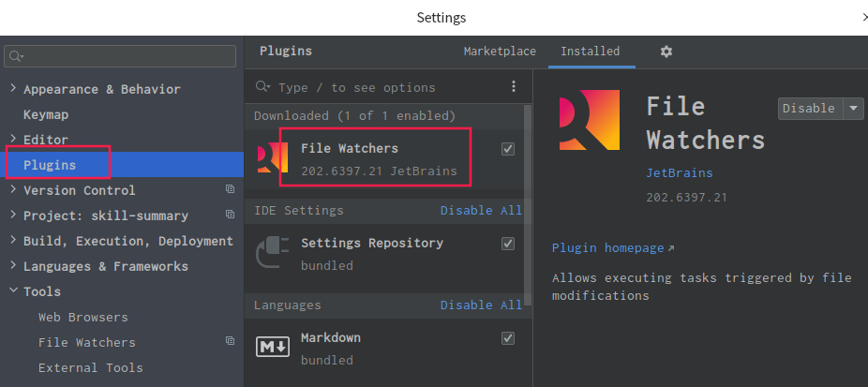The width and height of the screenshot is (868, 387).
Task: Open the Disable button dropdown arrow
Action: click(853, 109)
